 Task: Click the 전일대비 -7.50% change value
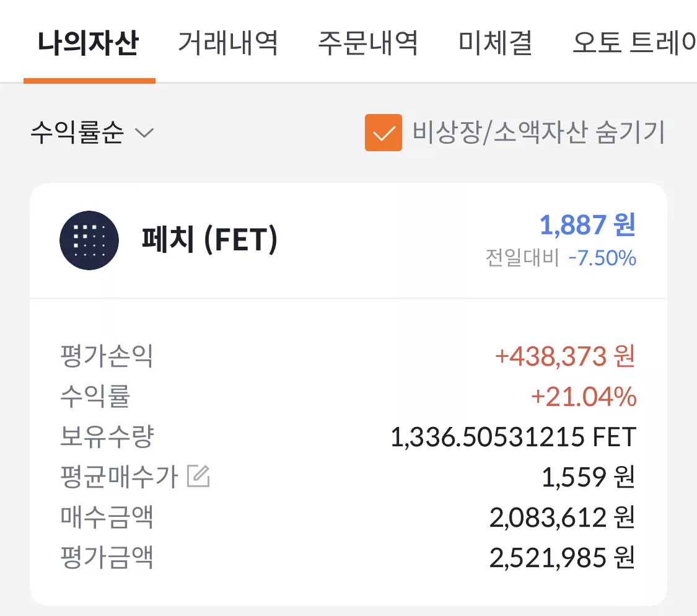[x=602, y=258]
